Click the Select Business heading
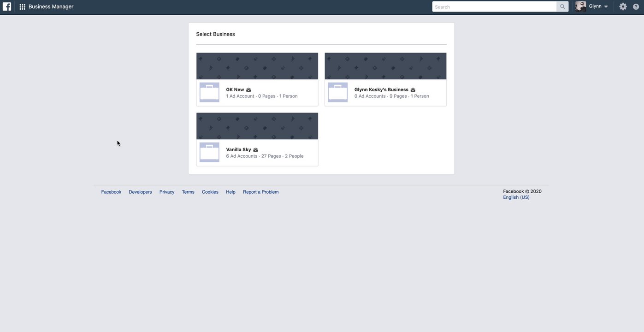 (216, 34)
